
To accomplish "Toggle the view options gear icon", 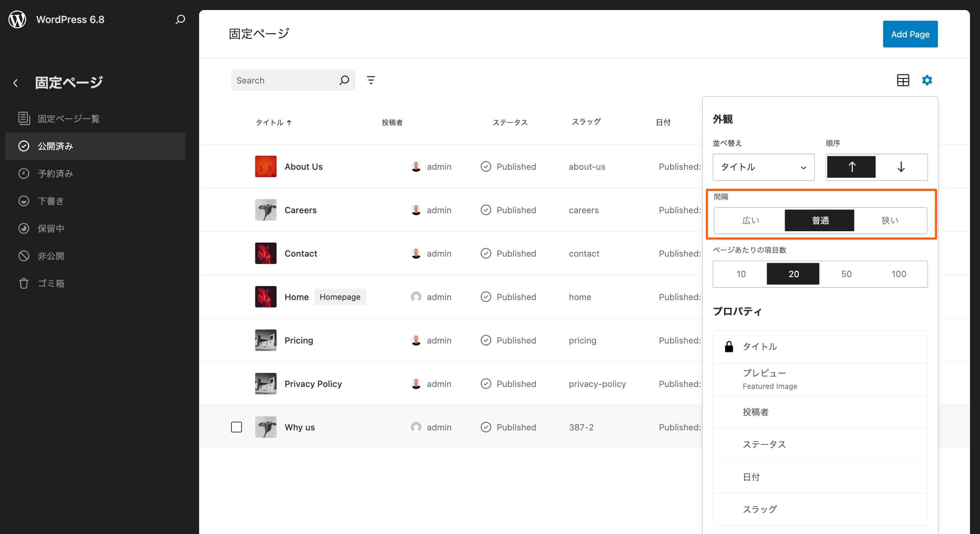I will 927,80.
